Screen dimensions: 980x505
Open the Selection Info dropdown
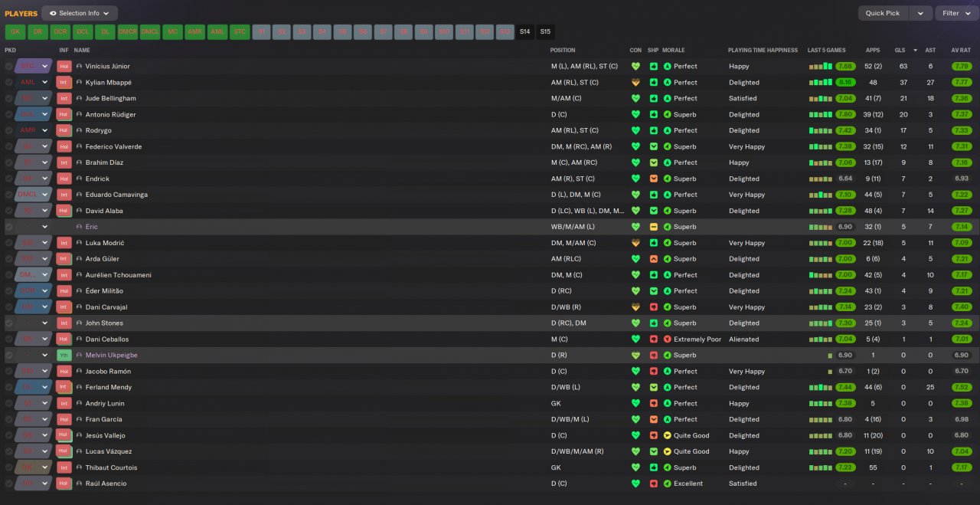coord(80,13)
